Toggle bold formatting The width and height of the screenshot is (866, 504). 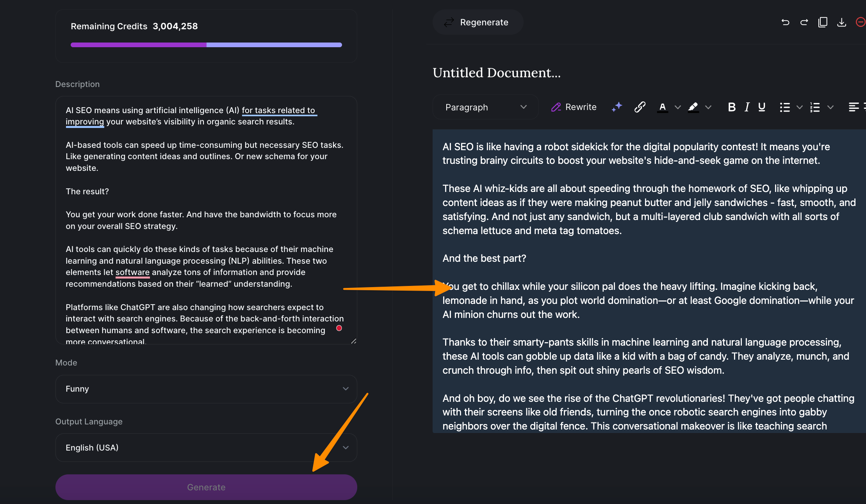[x=732, y=107]
